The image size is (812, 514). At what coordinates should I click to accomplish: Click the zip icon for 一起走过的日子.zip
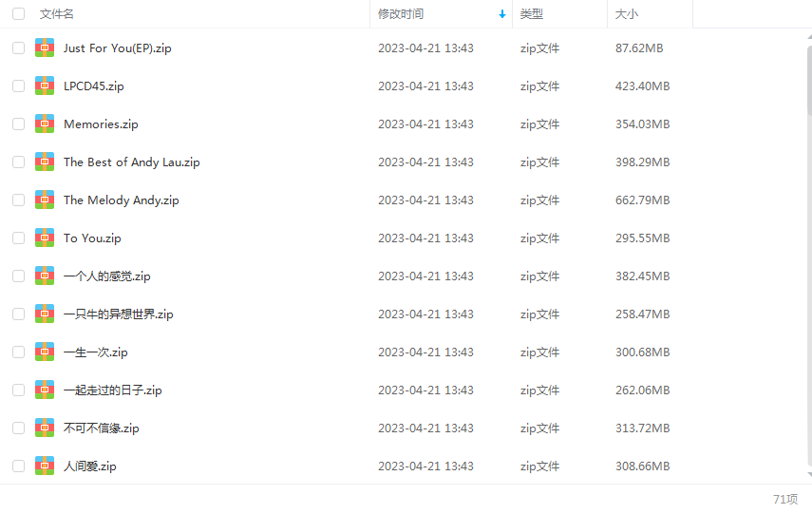click(x=45, y=390)
